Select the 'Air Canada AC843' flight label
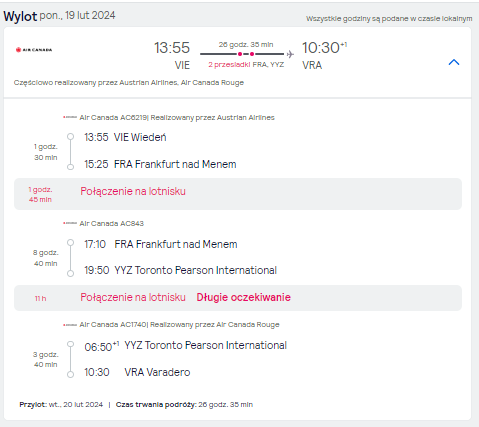The width and height of the screenshot is (479, 427). tap(112, 223)
